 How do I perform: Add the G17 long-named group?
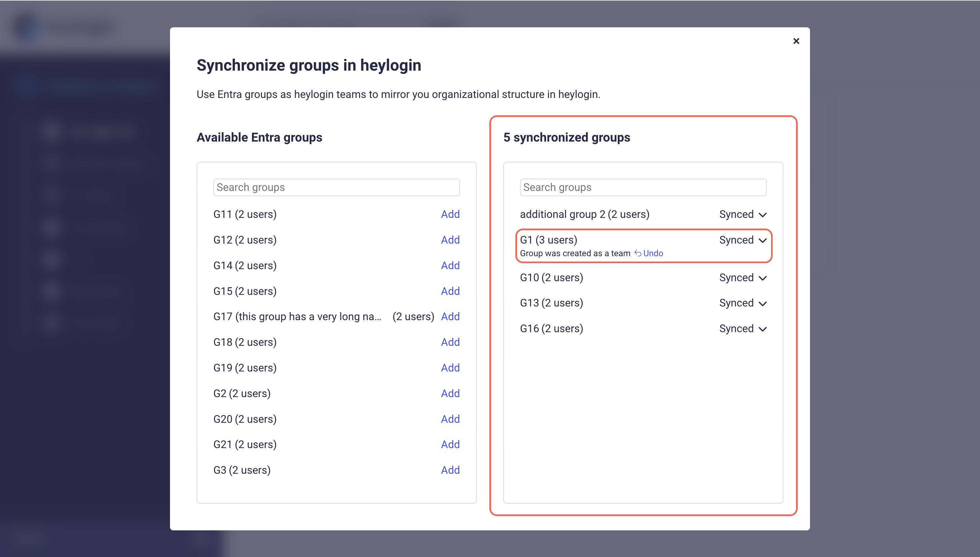click(x=450, y=316)
